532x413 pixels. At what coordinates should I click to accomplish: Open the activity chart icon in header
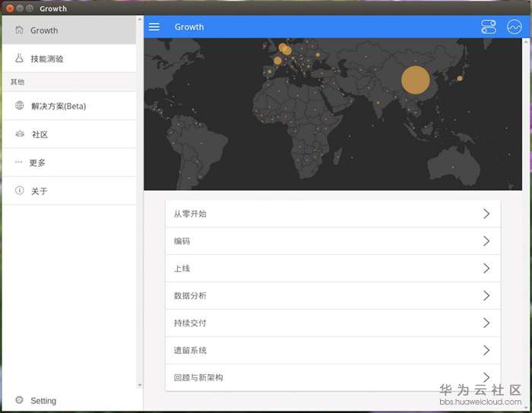(515, 27)
